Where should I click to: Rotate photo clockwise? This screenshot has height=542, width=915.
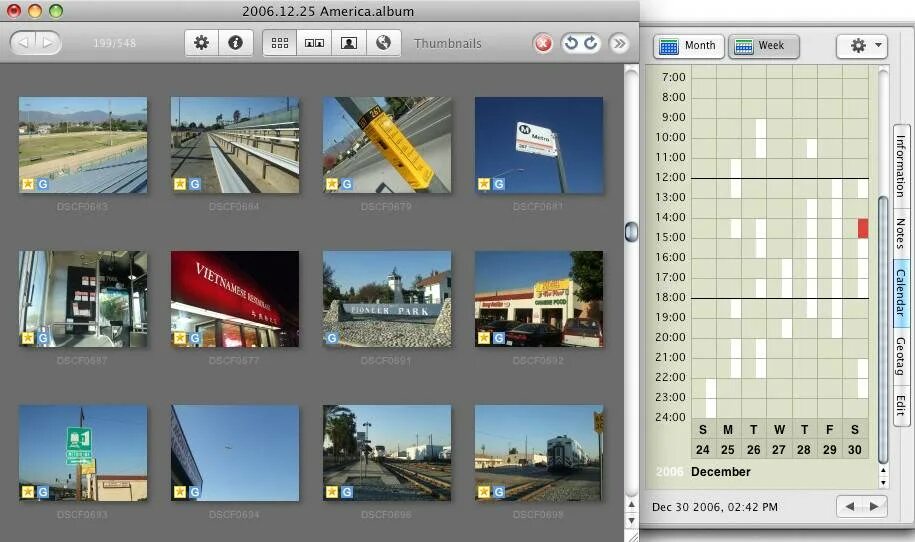pos(591,43)
